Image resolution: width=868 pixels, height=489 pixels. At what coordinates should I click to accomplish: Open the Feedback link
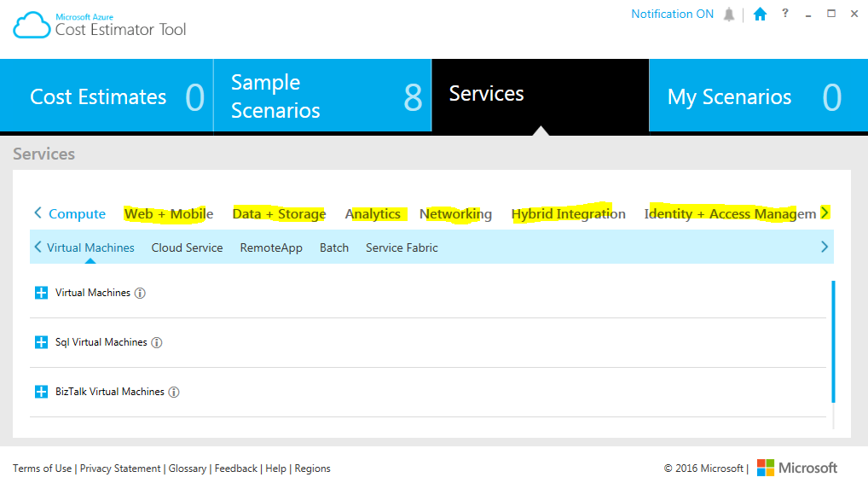coord(236,469)
